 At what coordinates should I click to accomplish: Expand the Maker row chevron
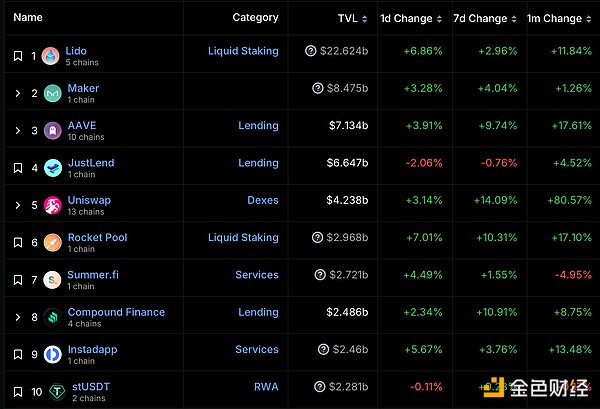tap(18, 94)
